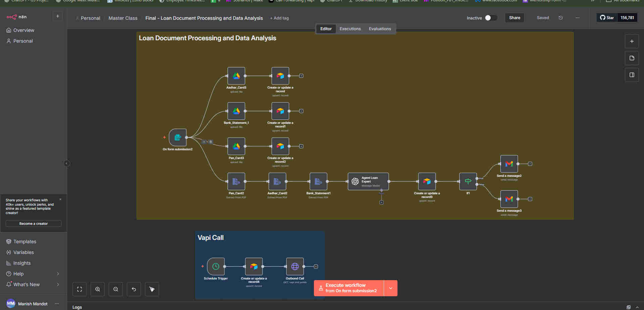The width and height of the screenshot is (644, 310).
Task: Toggle the right side panel icon
Action: click(x=632, y=75)
